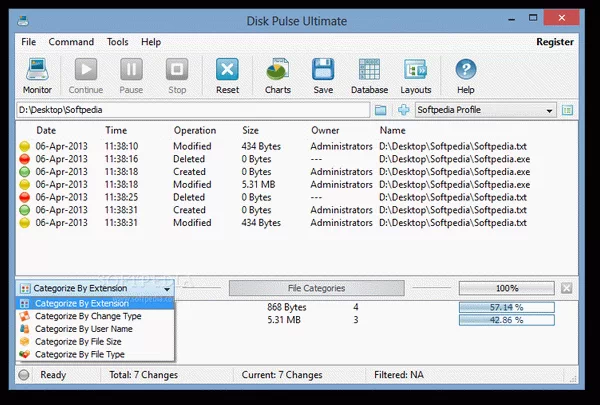
Task: Click the 57.14 % percentage bar
Action: (x=507, y=307)
